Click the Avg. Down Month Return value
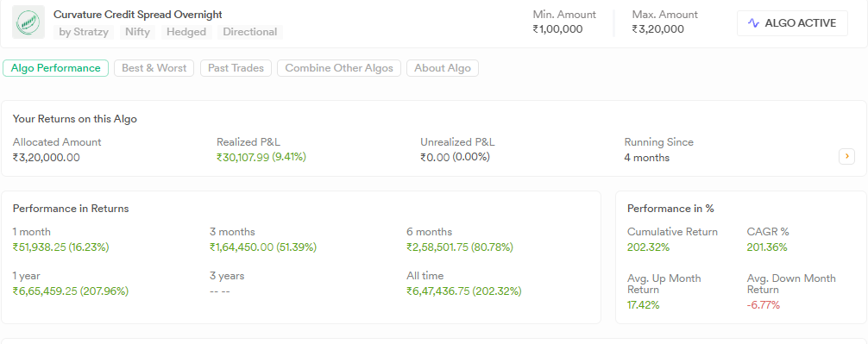The height and width of the screenshot is (344, 868). (x=764, y=304)
